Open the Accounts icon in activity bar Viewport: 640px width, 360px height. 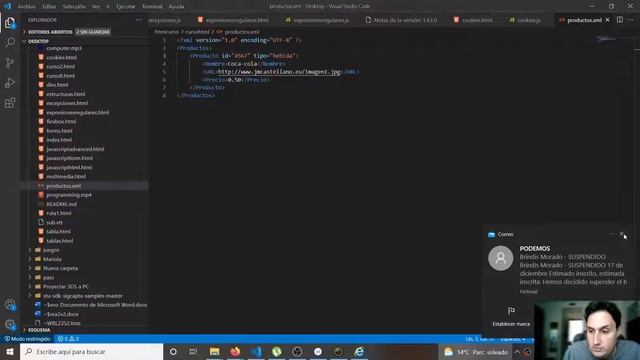tap(10, 304)
